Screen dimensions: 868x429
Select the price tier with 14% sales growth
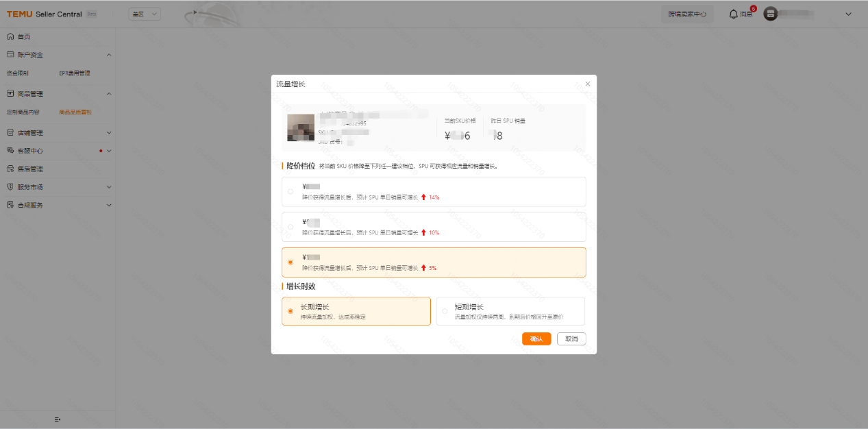click(290, 192)
